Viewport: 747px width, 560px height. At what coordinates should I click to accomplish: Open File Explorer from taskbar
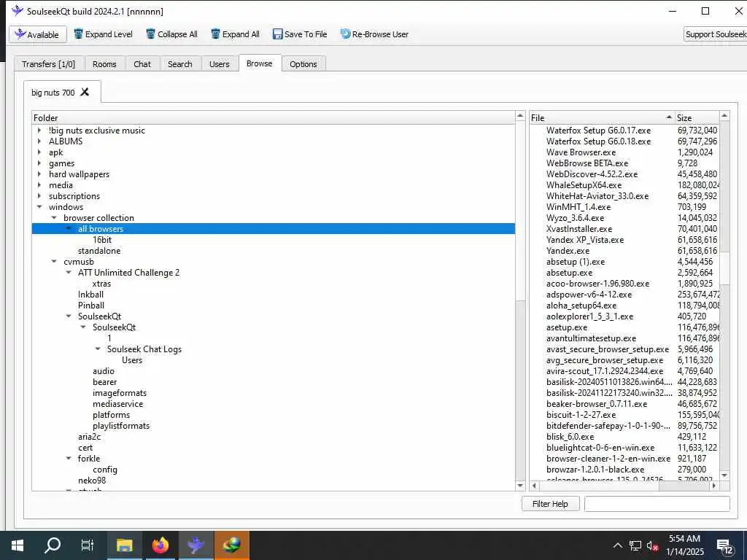click(x=124, y=545)
